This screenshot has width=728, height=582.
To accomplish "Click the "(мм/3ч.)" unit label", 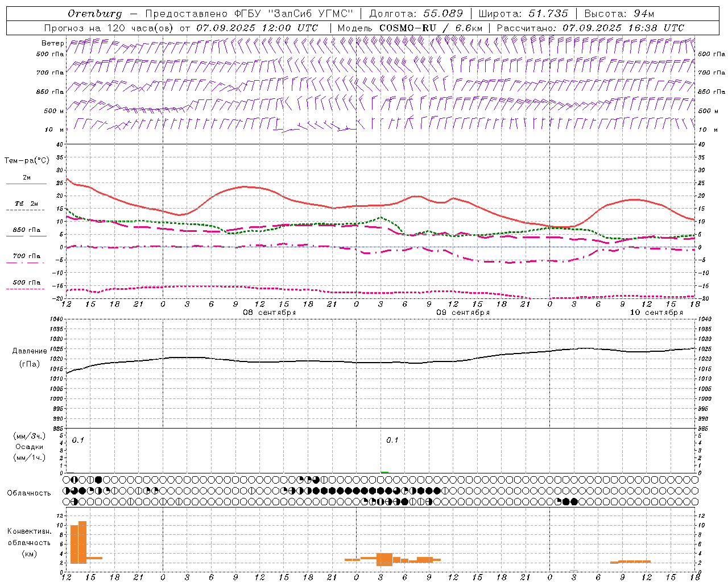I will tap(29, 436).
